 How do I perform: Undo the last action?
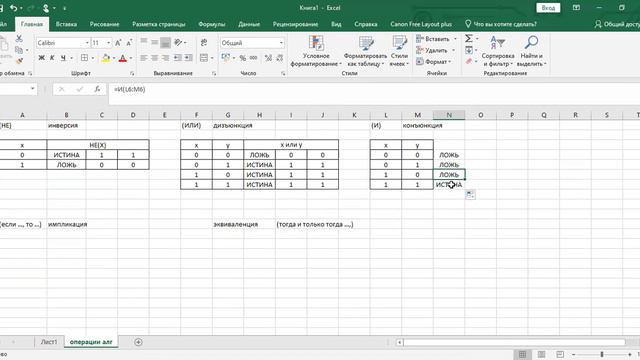point(14,8)
